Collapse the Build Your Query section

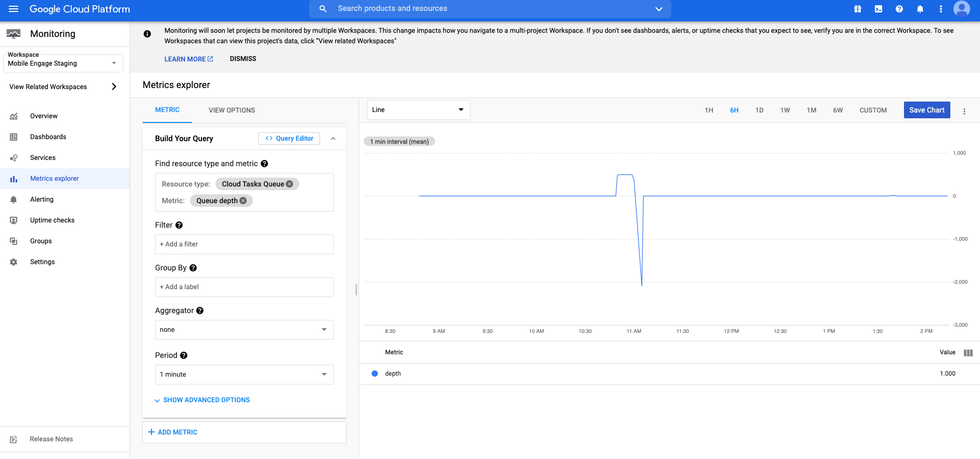click(x=333, y=139)
